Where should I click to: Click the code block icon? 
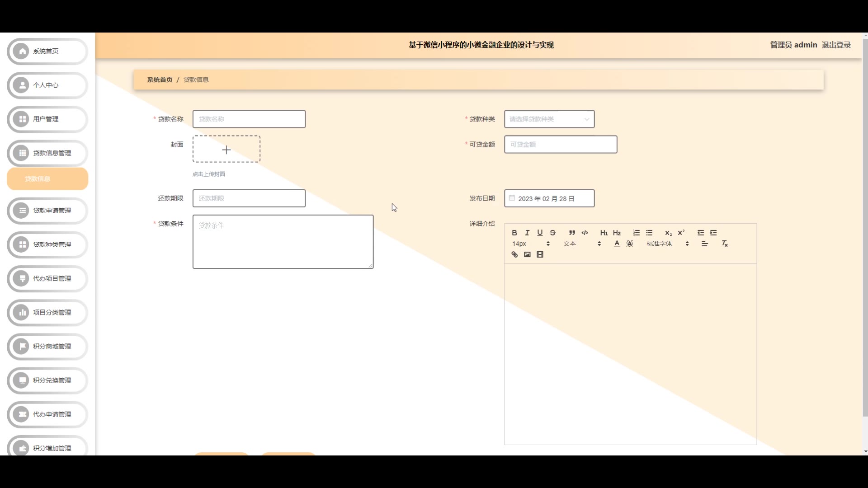(x=585, y=233)
